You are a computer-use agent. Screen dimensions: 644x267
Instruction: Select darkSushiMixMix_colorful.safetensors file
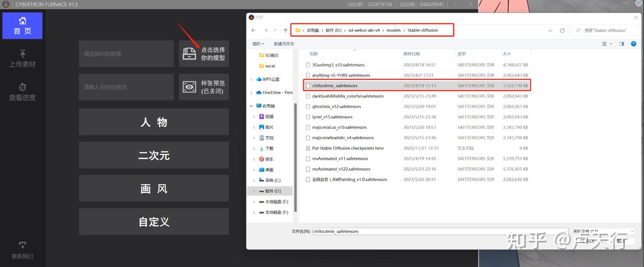coord(417,96)
